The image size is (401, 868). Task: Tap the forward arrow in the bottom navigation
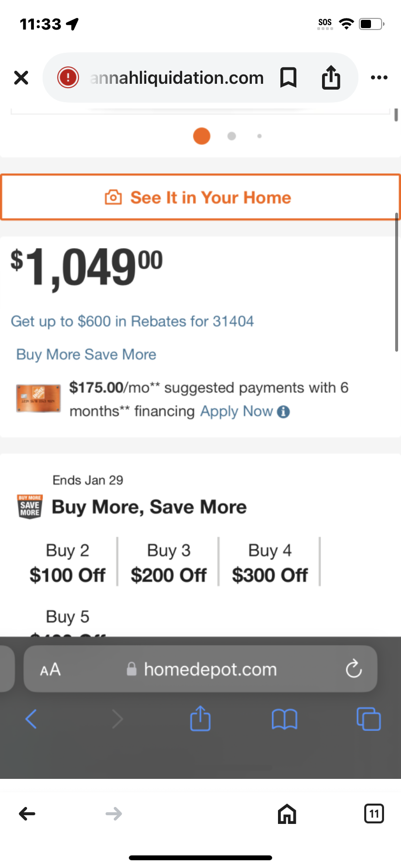pos(114,814)
